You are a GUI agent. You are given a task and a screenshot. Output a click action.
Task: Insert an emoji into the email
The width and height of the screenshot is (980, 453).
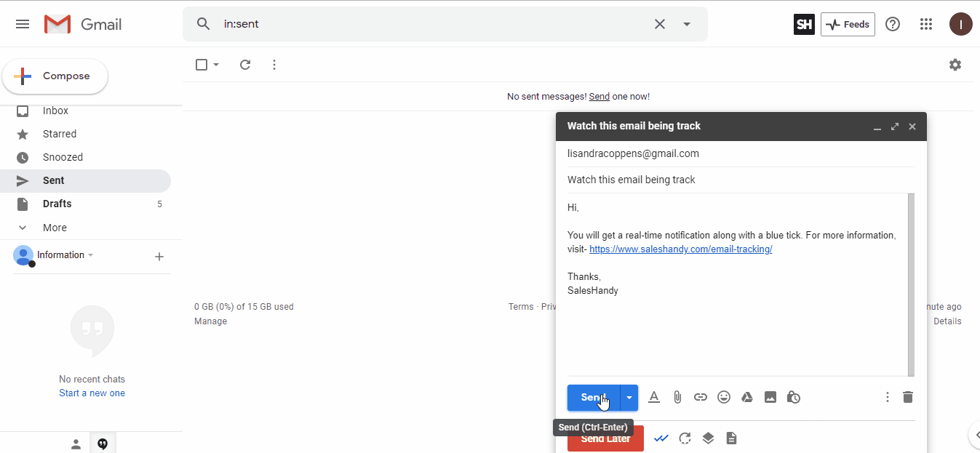(724, 396)
